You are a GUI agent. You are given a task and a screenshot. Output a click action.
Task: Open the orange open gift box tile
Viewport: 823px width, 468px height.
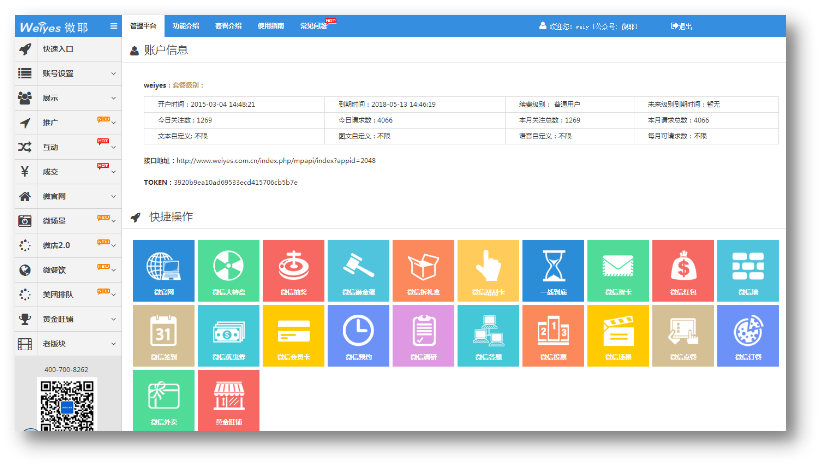[x=423, y=271]
